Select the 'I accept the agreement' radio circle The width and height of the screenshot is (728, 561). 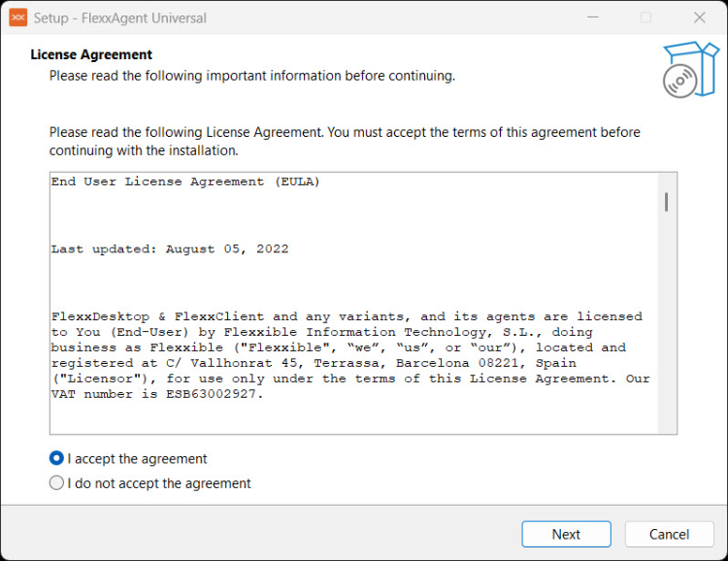tap(56, 459)
